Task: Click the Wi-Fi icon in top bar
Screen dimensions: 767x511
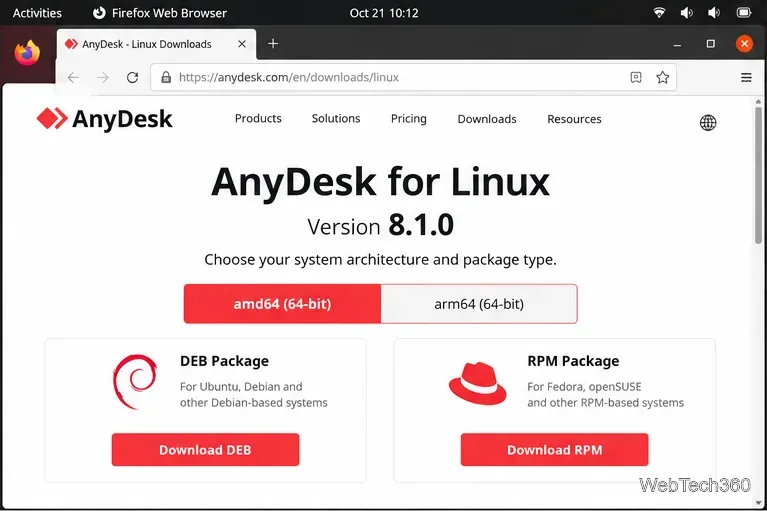Action: coord(659,13)
